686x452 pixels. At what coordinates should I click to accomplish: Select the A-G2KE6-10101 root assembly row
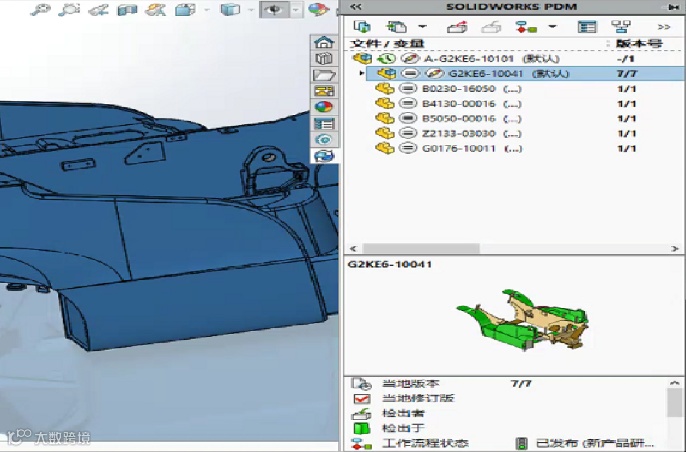[x=514, y=58]
